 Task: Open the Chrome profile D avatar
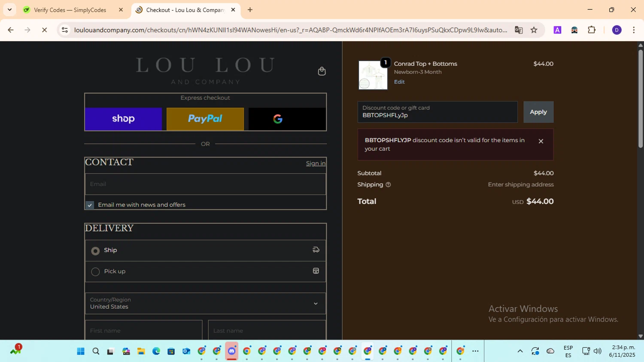pyautogui.click(x=617, y=30)
